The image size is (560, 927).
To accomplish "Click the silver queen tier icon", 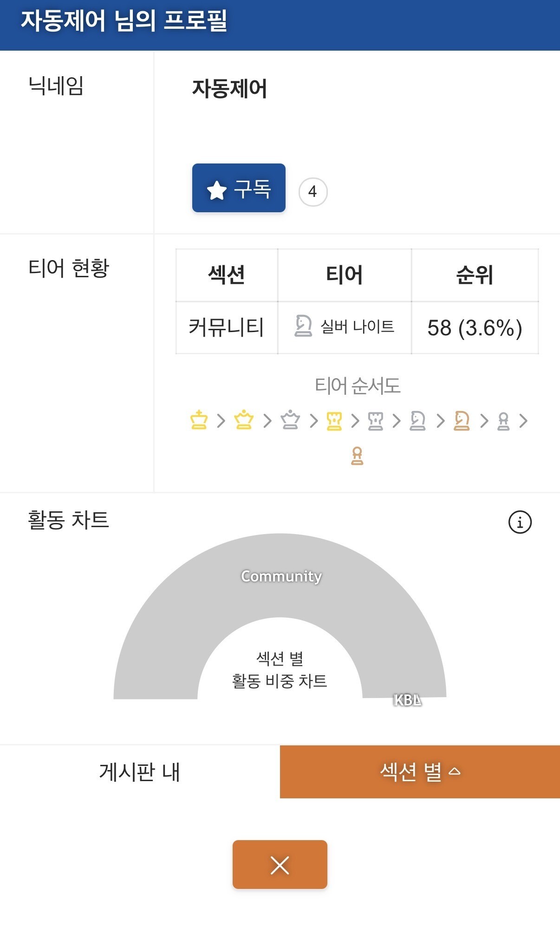I will click(x=290, y=420).
